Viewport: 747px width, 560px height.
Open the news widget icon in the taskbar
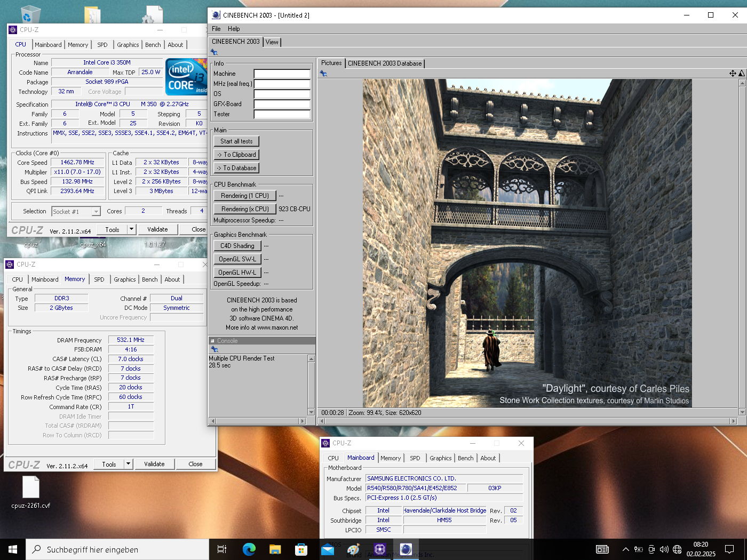click(602, 549)
